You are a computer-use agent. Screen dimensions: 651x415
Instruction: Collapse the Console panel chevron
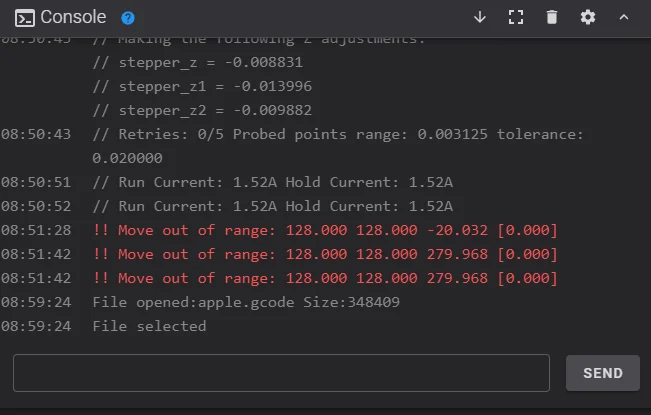(624, 17)
